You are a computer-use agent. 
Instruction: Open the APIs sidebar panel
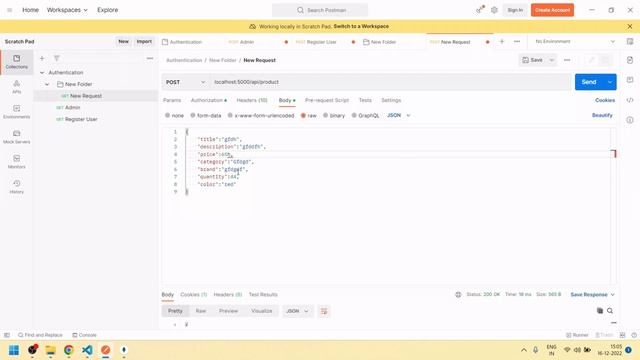coord(17,87)
